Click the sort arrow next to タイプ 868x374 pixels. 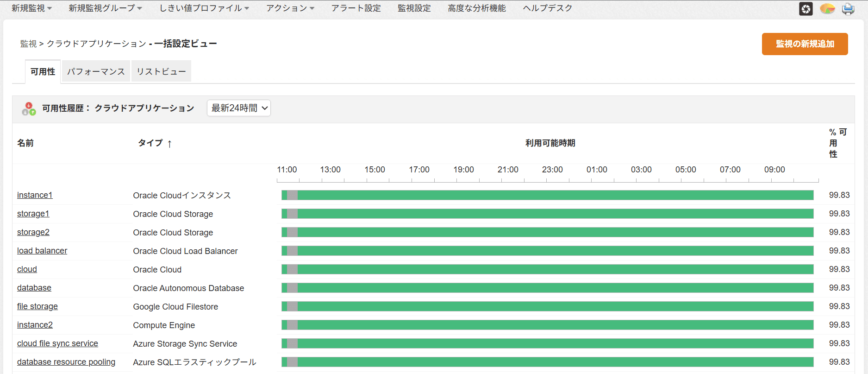(169, 144)
